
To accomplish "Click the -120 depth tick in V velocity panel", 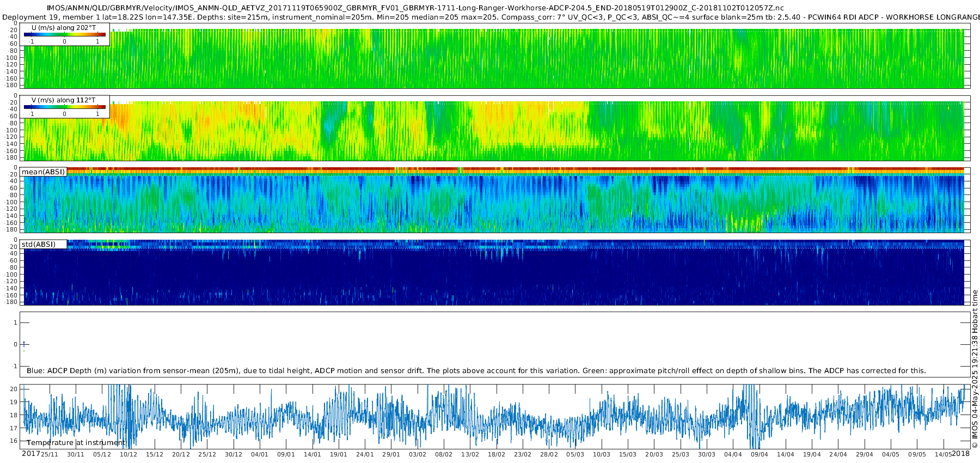I will [x=12, y=137].
